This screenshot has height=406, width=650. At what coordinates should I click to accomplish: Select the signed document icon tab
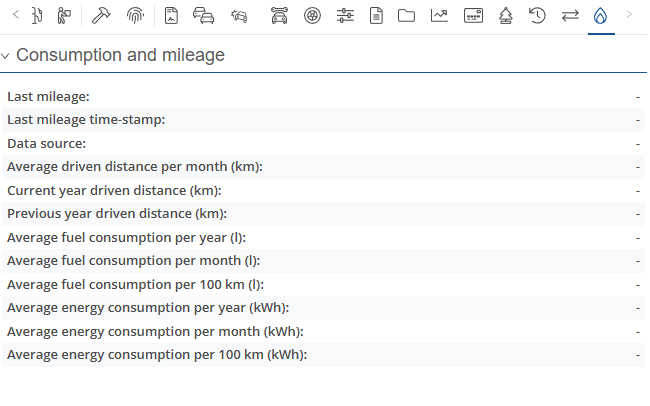pos(171,15)
